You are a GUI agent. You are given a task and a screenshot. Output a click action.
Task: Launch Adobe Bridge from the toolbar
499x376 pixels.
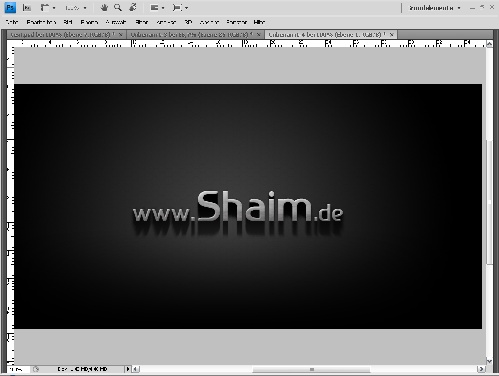(27, 7)
